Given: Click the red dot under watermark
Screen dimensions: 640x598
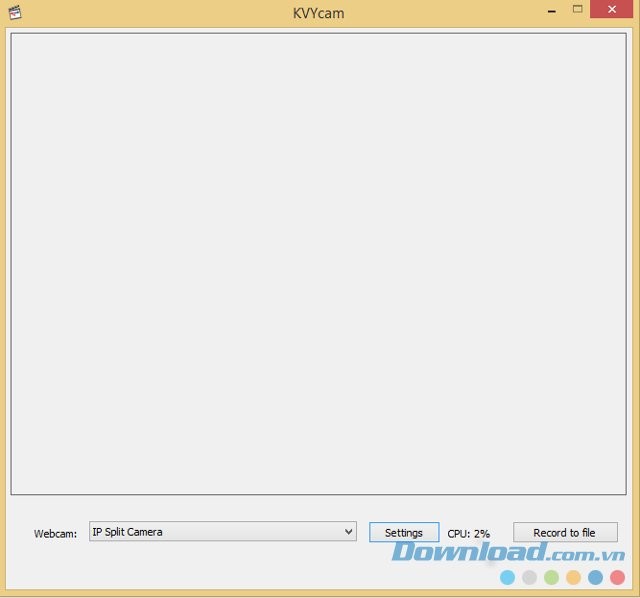Looking at the screenshot, I should (x=617, y=577).
